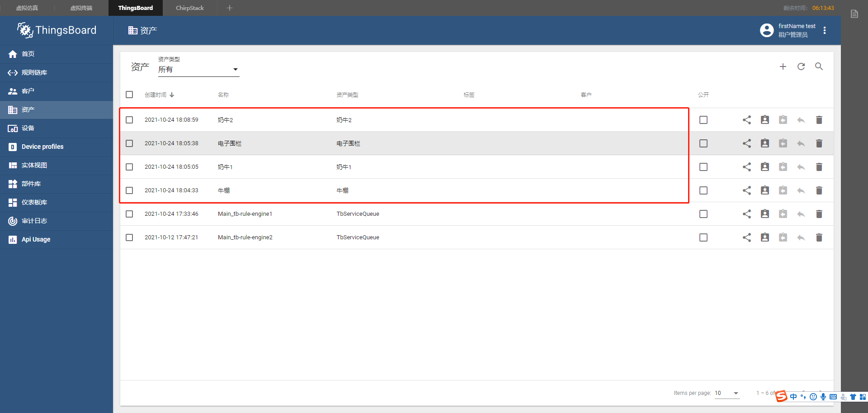This screenshot has height=413, width=868.
Task: Click assign-to-customer icon for 电子围栏
Action: pyautogui.click(x=765, y=143)
